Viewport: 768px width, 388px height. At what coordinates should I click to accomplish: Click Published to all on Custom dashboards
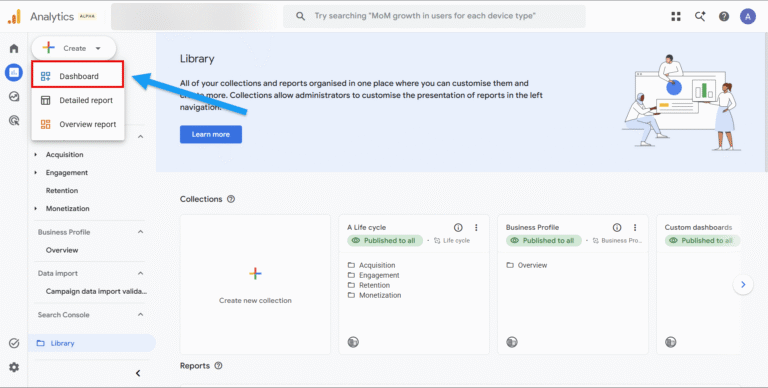tap(702, 241)
